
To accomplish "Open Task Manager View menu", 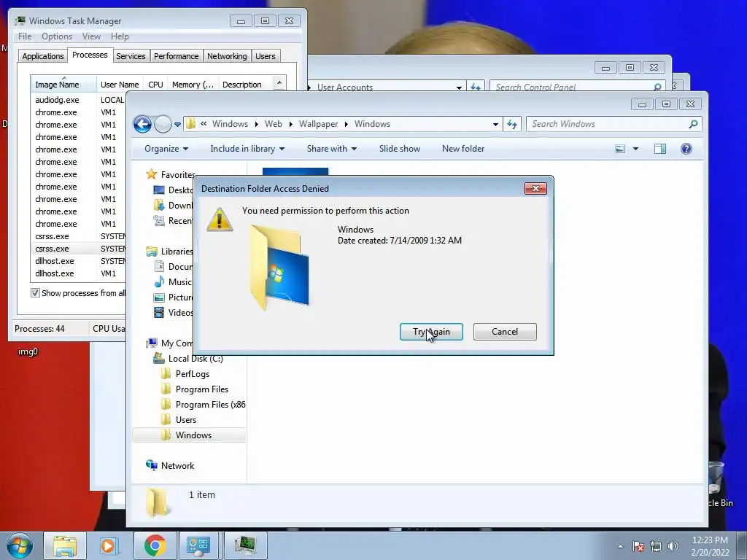I will [x=91, y=36].
